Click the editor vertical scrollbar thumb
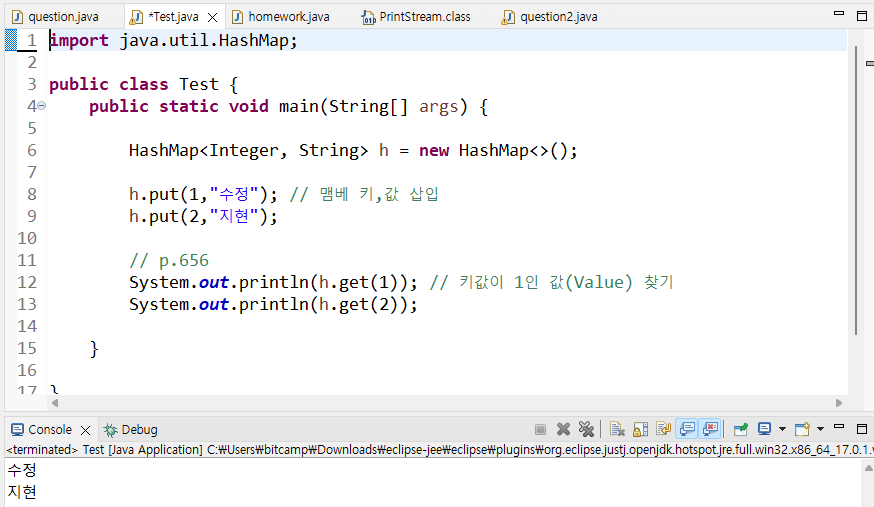Image resolution: width=874 pixels, height=507 pixels. click(x=856, y=189)
